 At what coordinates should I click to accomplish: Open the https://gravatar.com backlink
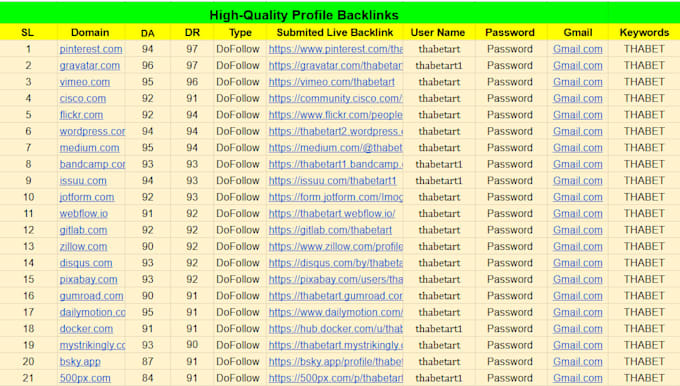tap(336, 65)
